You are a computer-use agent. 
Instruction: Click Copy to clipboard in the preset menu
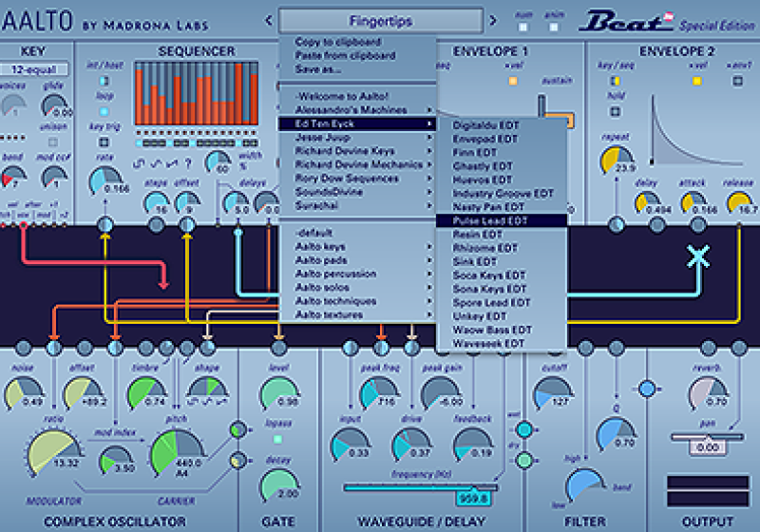point(338,43)
